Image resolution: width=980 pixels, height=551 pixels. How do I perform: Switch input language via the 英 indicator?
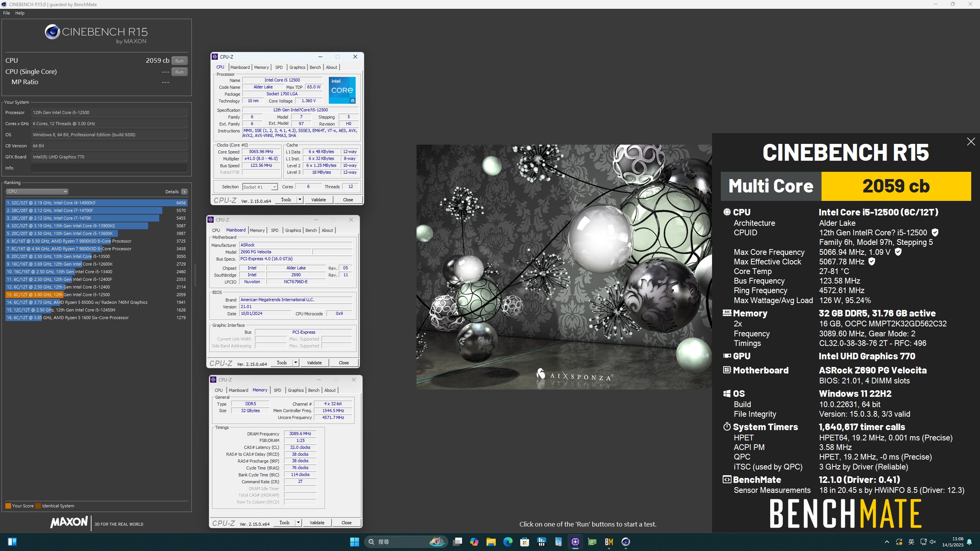click(911, 542)
